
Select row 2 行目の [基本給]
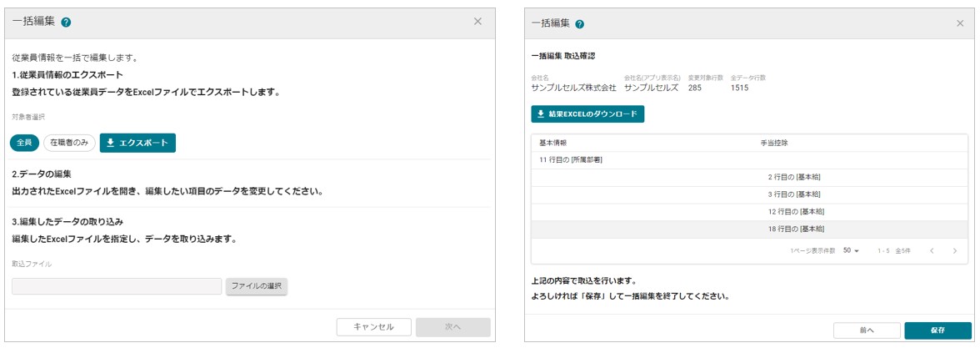click(x=749, y=177)
